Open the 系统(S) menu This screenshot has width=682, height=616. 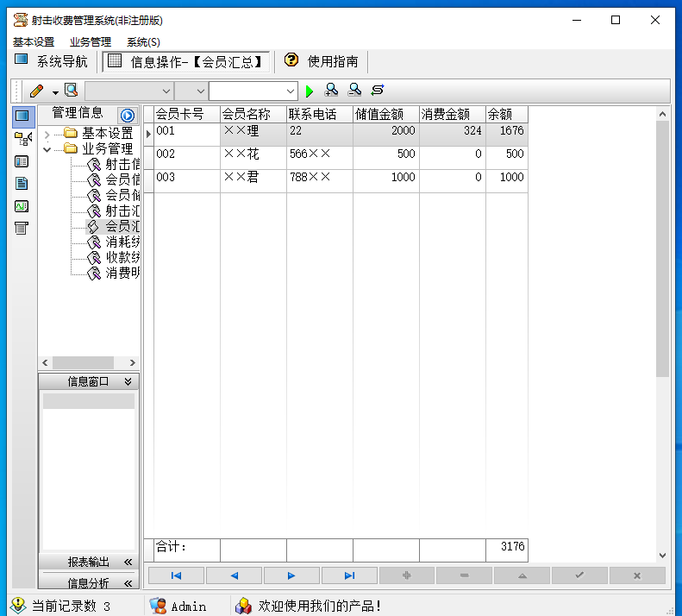[x=143, y=42]
